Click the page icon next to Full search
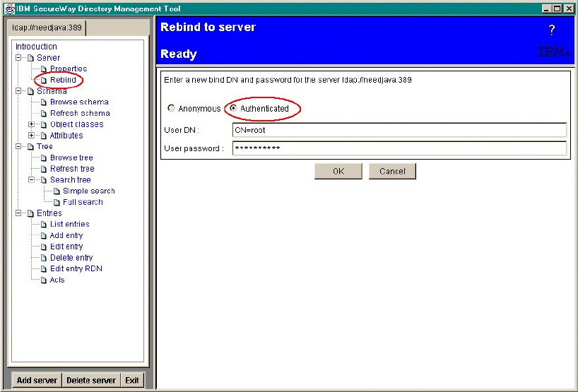The height and width of the screenshot is (392, 578). [x=57, y=202]
